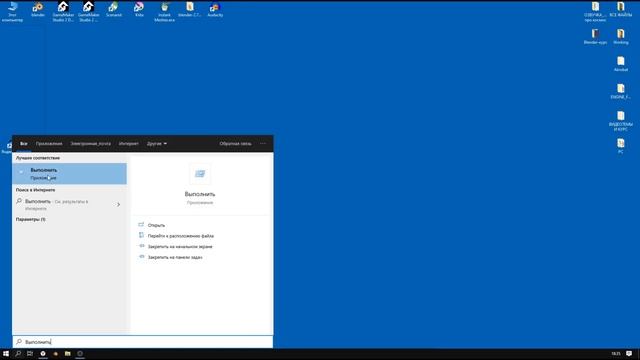Open the Scenarist desktop shortcut

tap(113, 9)
